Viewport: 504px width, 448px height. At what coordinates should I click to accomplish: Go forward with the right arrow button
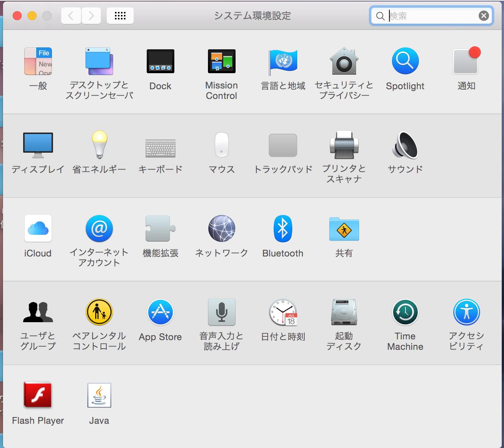click(91, 16)
